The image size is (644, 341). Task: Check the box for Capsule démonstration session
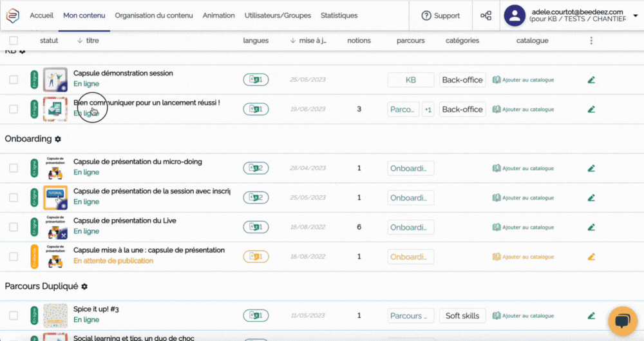point(14,80)
